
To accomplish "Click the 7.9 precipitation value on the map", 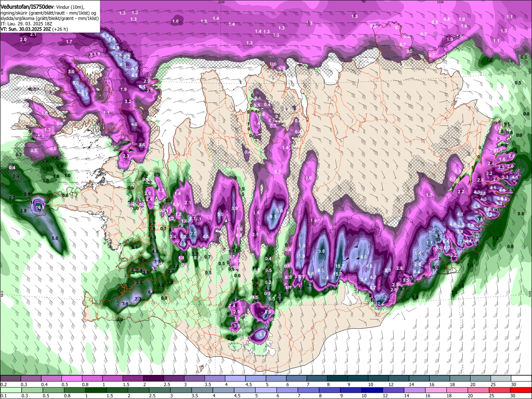I will (125, 304).
